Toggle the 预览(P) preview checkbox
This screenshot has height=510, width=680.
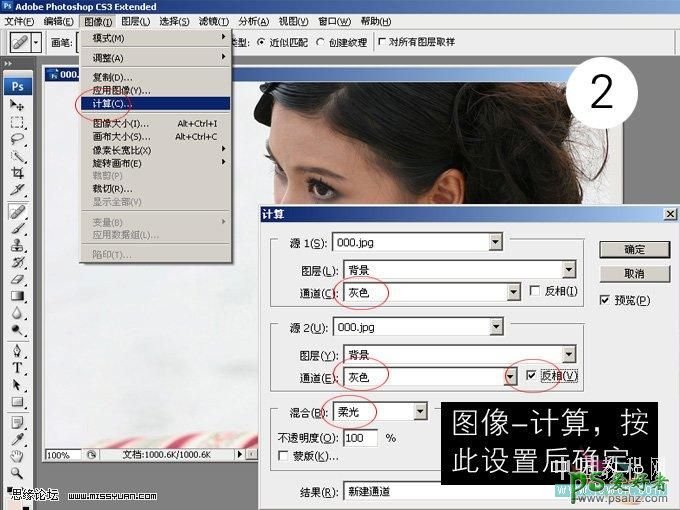[x=604, y=300]
